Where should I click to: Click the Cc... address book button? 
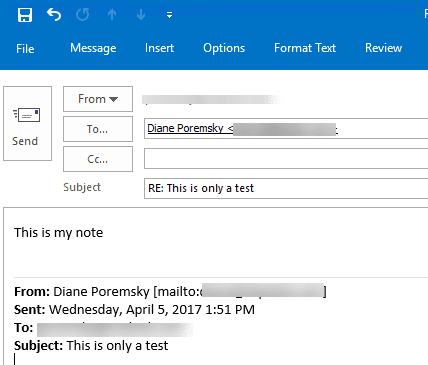coord(98,159)
